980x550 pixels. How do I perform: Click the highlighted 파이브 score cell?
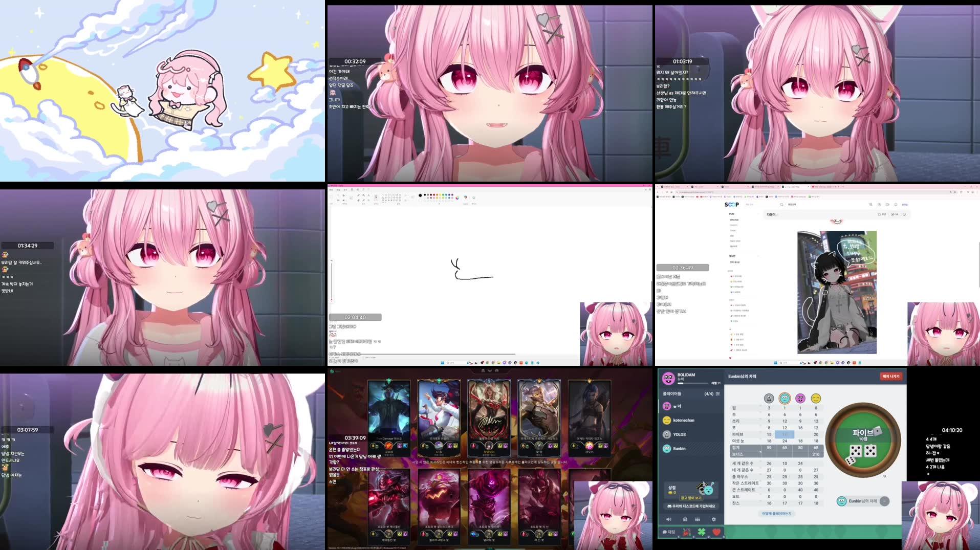coord(785,434)
